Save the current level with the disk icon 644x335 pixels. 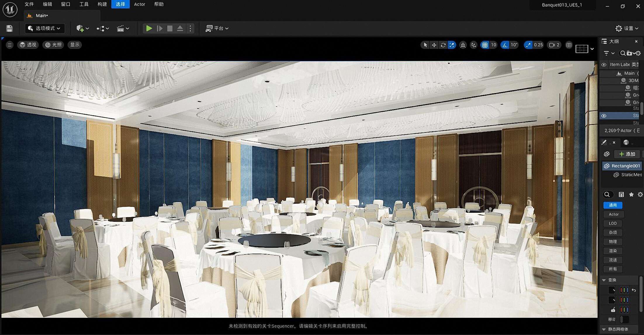click(x=9, y=28)
